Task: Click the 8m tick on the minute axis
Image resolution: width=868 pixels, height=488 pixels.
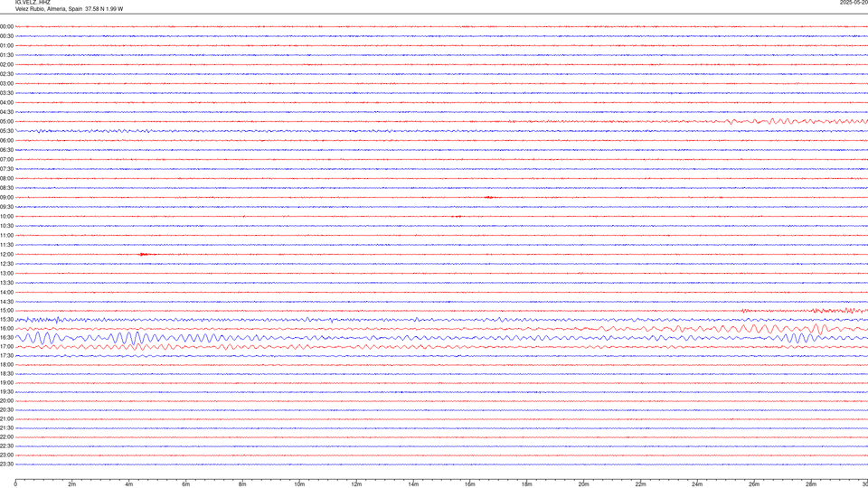Action: 242,484
